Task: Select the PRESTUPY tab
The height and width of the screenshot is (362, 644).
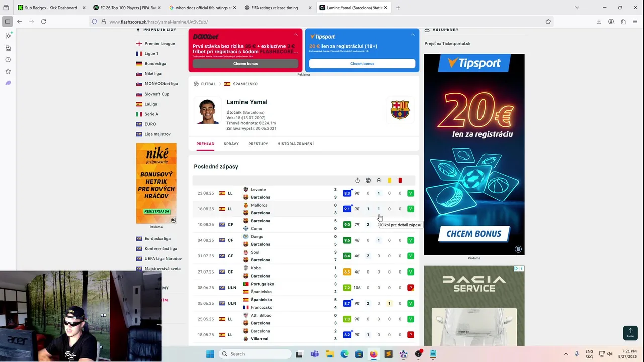Action: click(258, 144)
